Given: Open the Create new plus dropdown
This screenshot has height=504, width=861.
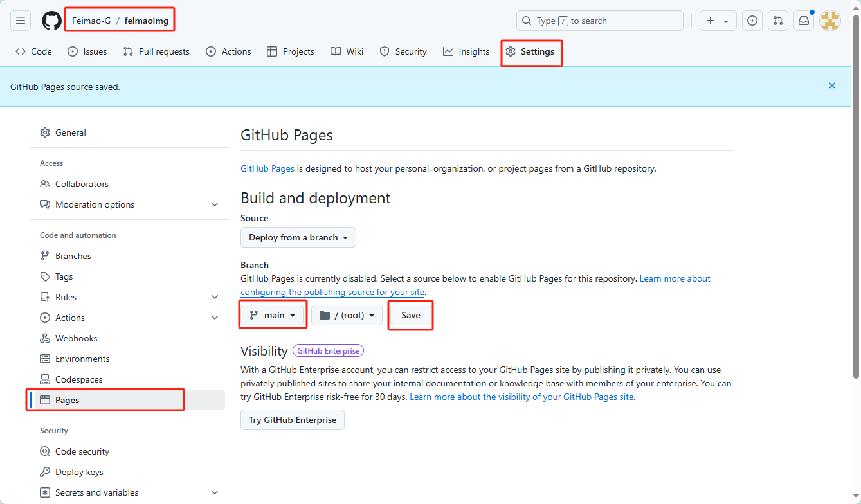Looking at the screenshot, I should click(718, 21).
